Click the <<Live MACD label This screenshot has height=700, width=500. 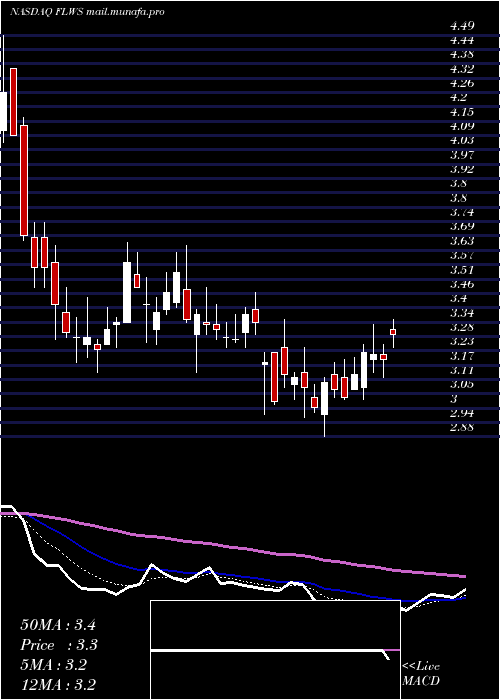[x=421, y=674]
